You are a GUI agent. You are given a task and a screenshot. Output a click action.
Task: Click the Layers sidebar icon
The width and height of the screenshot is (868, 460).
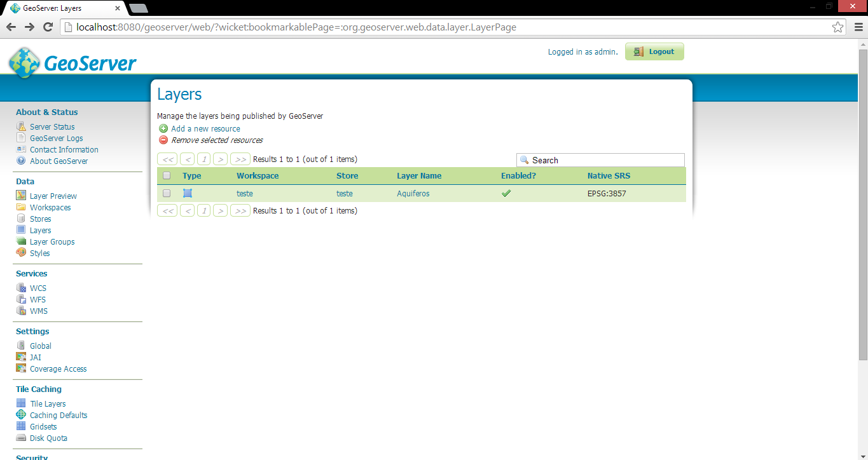click(x=21, y=230)
